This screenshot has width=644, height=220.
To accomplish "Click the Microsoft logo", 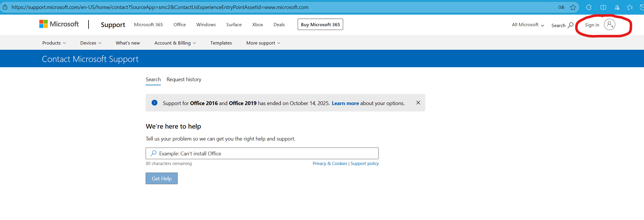I will [59, 24].
